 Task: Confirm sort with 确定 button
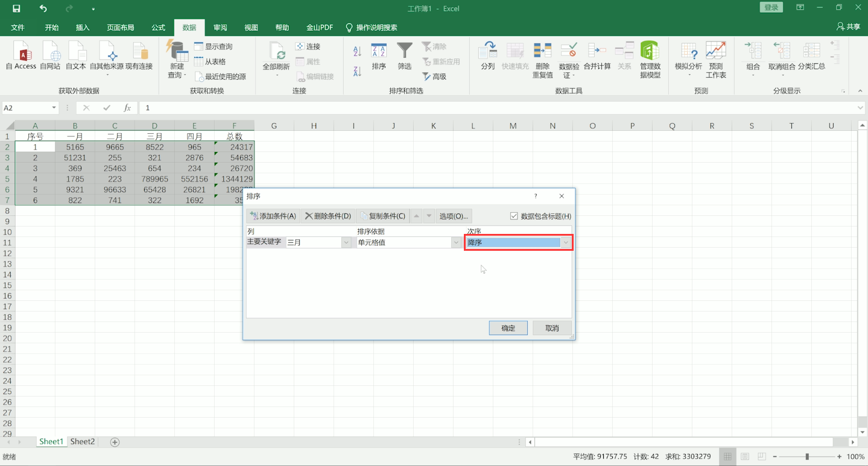pos(508,328)
